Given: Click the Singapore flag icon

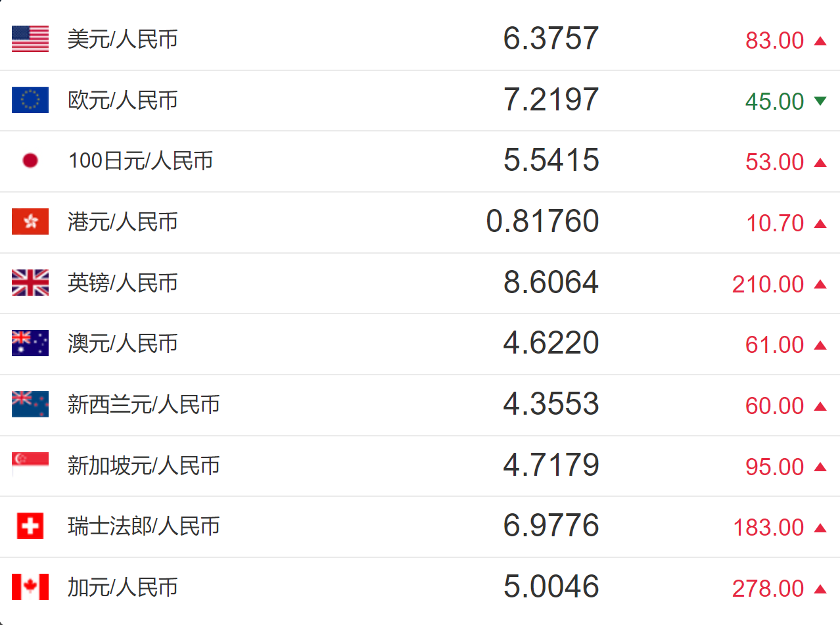Looking at the screenshot, I should (x=30, y=465).
